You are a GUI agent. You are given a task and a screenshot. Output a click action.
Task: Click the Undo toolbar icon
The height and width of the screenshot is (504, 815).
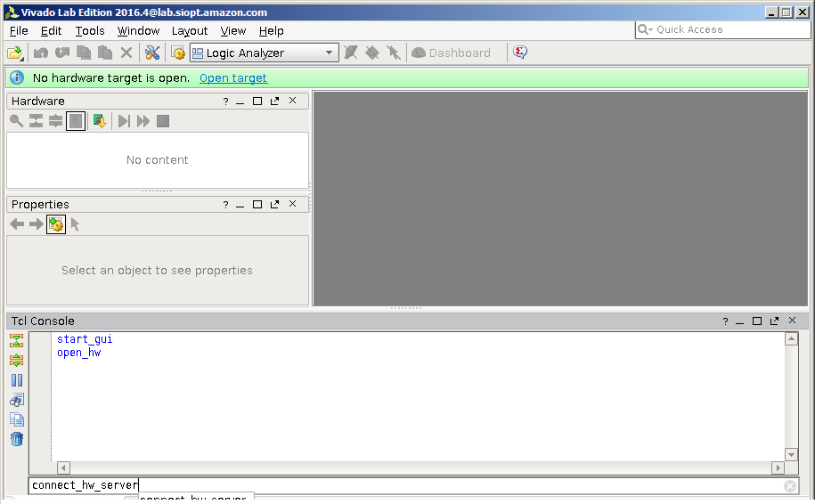click(41, 53)
